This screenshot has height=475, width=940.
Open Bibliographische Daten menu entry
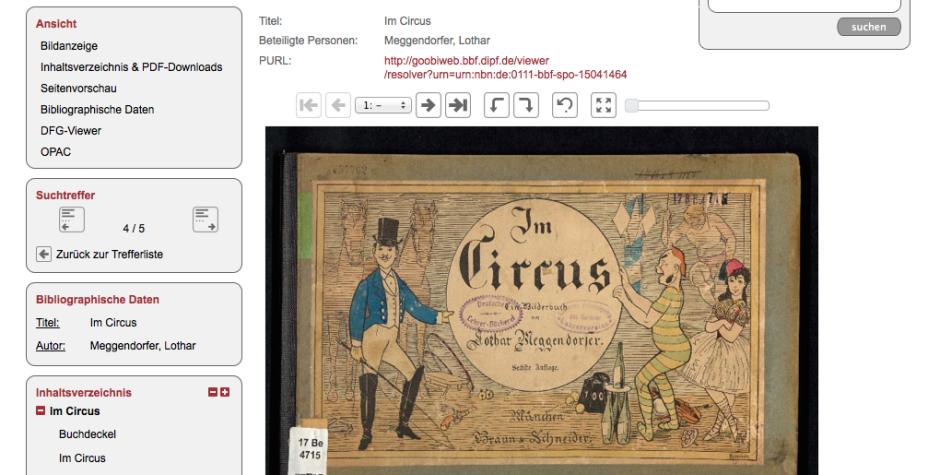pyautogui.click(x=97, y=110)
